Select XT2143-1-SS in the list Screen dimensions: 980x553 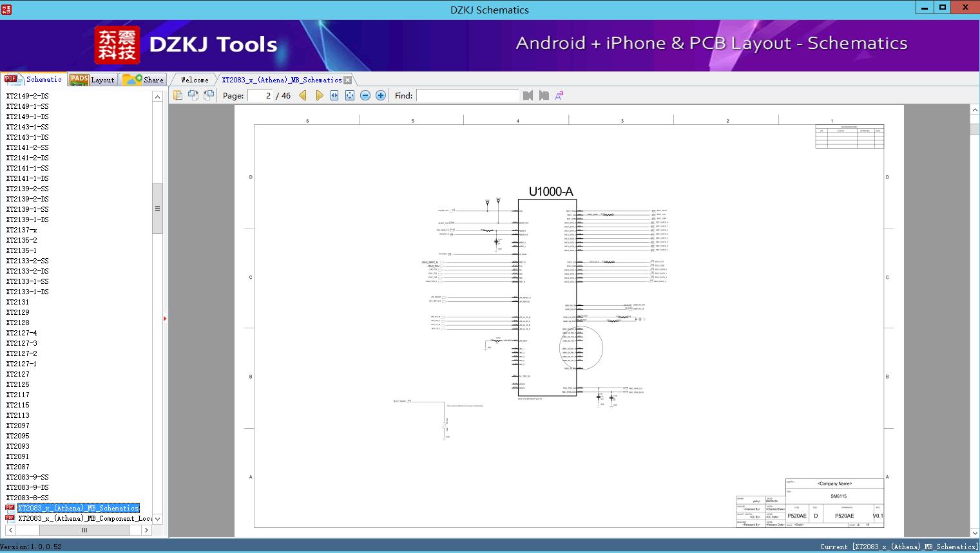pos(27,127)
